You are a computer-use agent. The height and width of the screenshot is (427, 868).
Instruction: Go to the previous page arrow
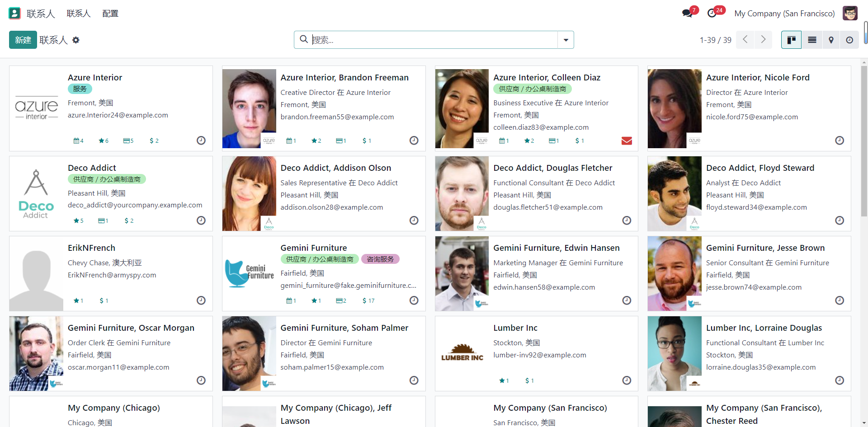tap(745, 40)
